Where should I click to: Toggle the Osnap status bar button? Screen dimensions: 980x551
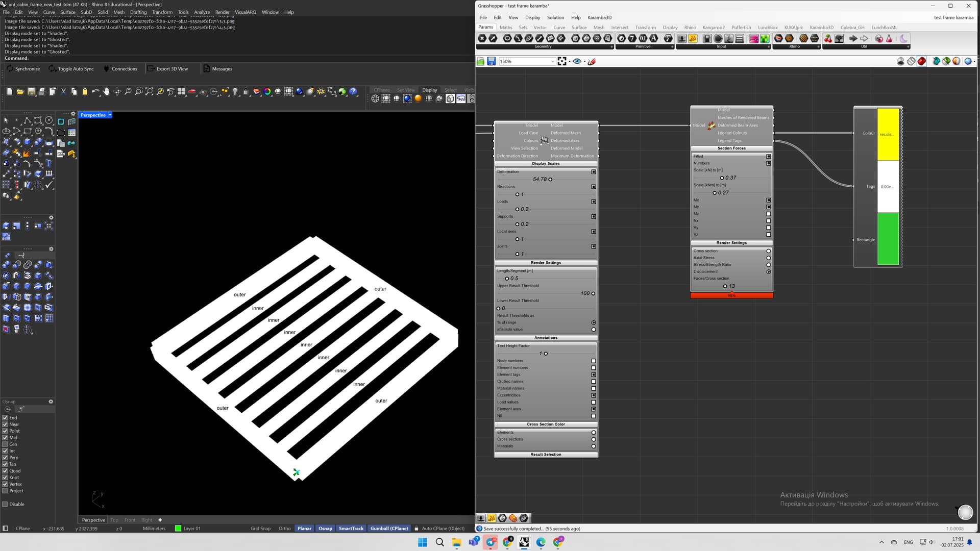[325, 529]
